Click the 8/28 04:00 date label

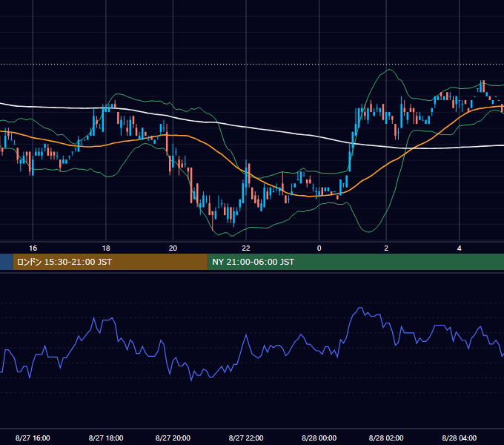click(460, 438)
